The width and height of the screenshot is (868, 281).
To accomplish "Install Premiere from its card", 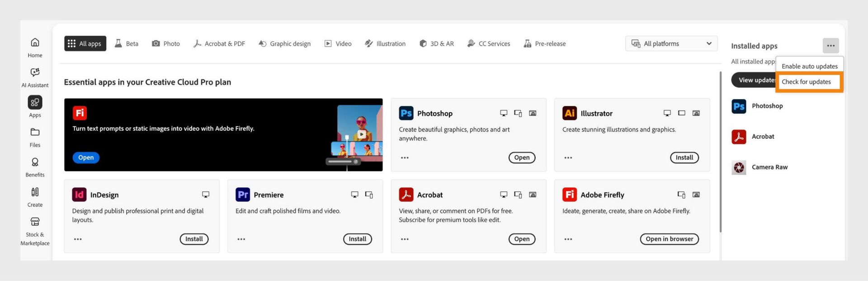I will pyautogui.click(x=358, y=239).
